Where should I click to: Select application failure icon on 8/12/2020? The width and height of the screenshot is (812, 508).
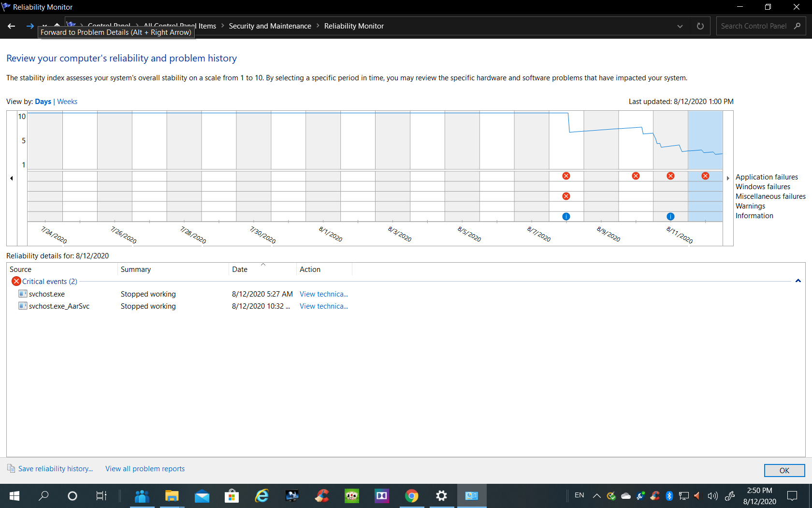click(706, 176)
